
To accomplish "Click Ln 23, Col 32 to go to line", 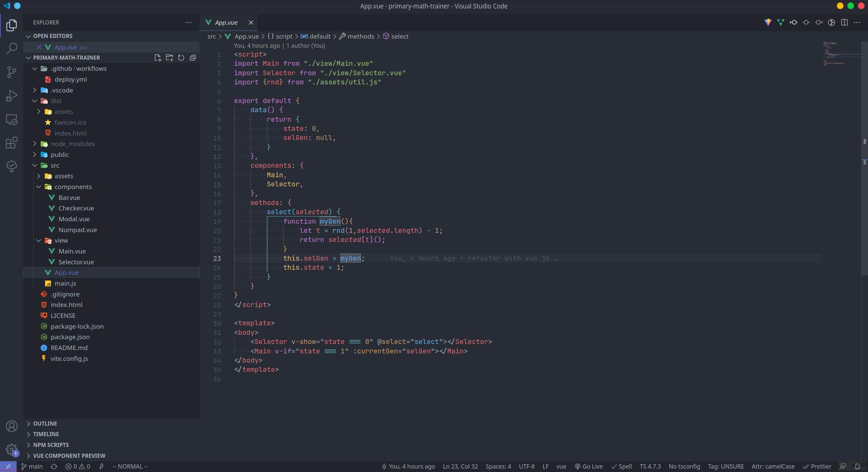I will [x=460, y=467].
